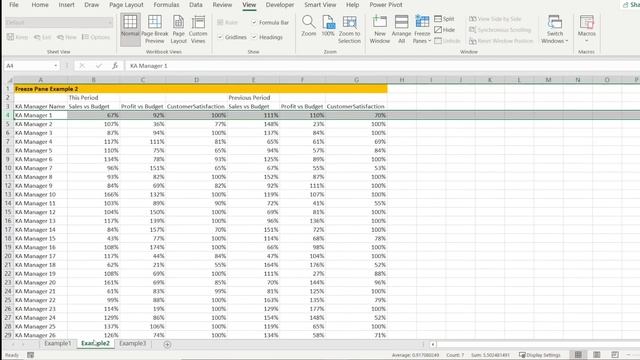640x360 pixels.
Task: Click Keep sheet view
Action: tap(18, 37)
